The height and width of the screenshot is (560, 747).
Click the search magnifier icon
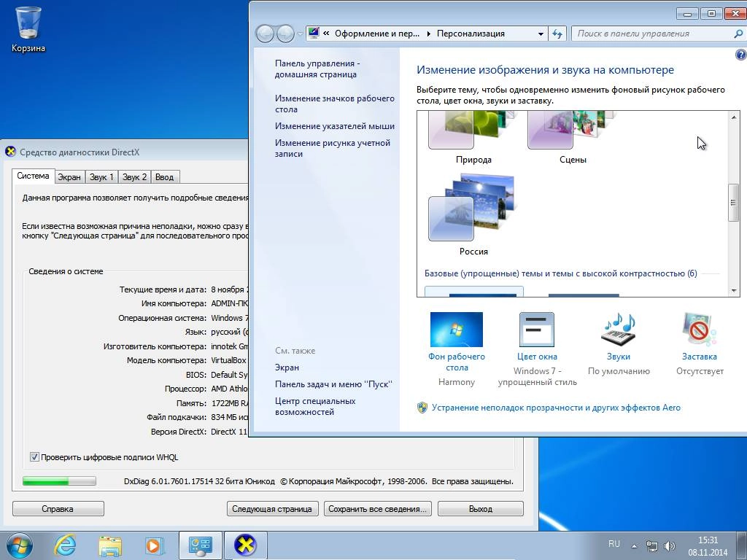738,34
